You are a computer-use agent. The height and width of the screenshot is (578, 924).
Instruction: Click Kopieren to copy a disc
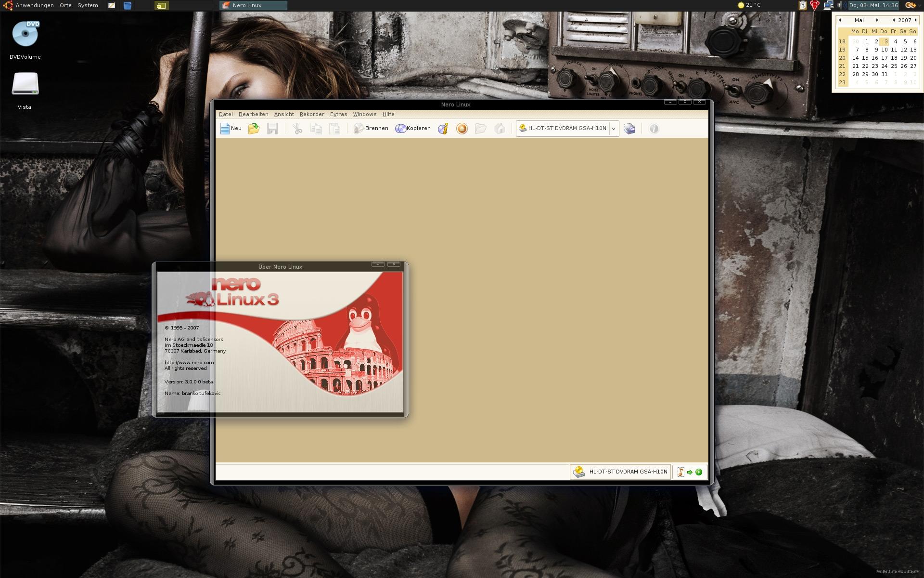pyautogui.click(x=413, y=129)
